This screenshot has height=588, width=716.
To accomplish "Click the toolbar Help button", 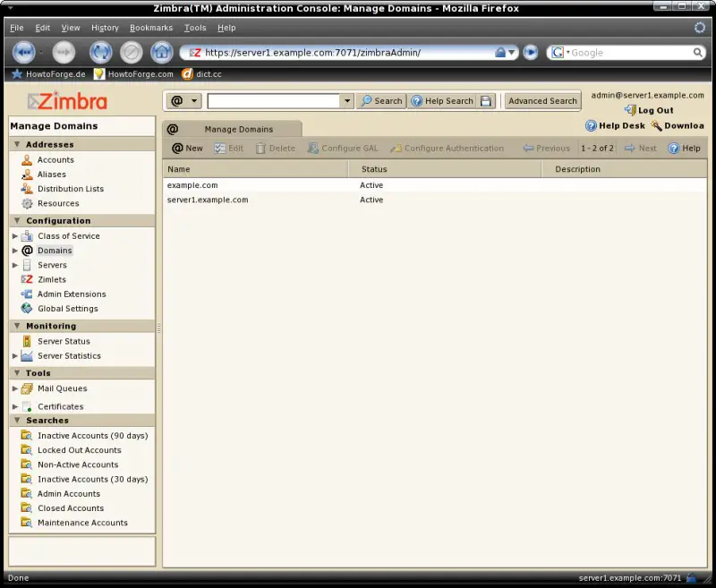I will [684, 148].
